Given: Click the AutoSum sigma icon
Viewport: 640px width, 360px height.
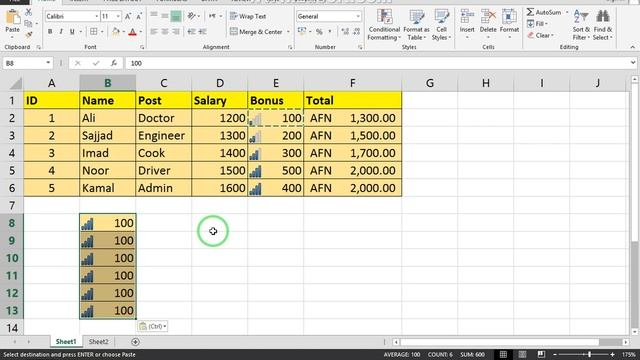Looking at the screenshot, I should coord(530,12).
